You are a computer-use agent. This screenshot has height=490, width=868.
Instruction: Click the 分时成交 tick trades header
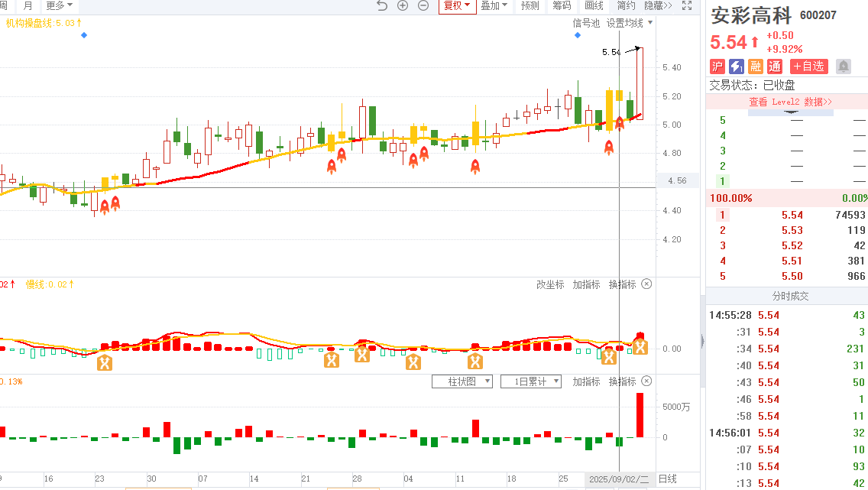[790, 296]
